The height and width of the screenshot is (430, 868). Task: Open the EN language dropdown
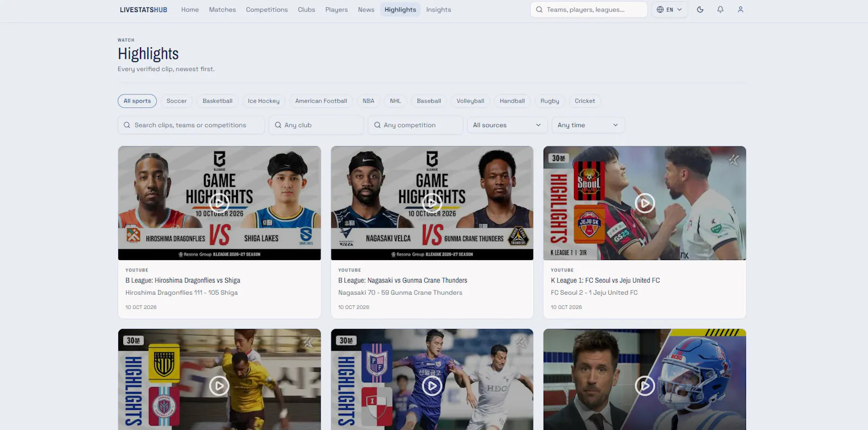click(x=669, y=10)
